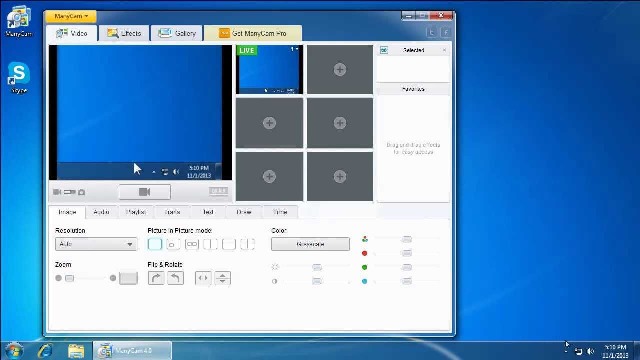Flip the video vertically
The width and height of the screenshot is (640, 360).
[222, 278]
